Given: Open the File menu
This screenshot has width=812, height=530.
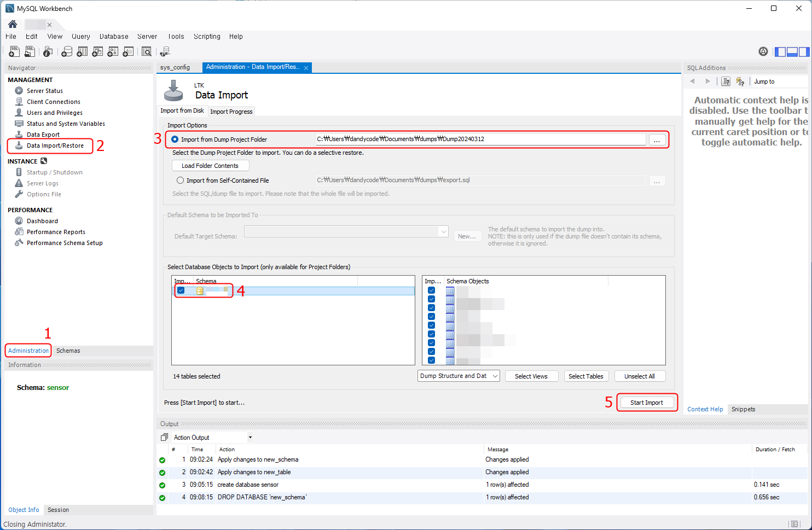Looking at the screenshot, I should 11,37.
